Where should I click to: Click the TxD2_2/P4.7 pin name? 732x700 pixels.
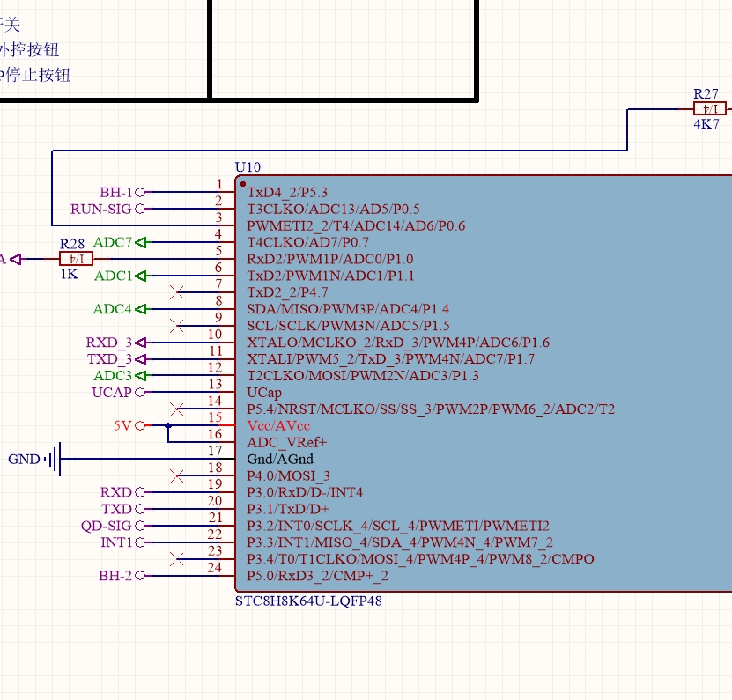[x=287, y=292]
